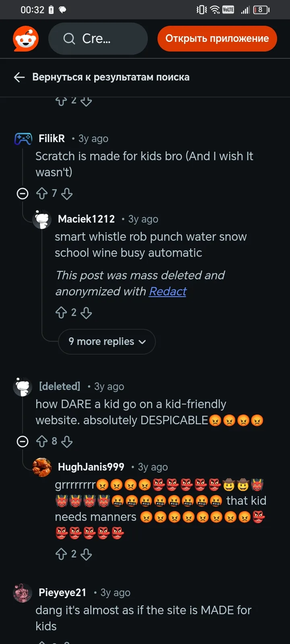Expand "9 more replies"
290x644 pixels.
point(107,342)
